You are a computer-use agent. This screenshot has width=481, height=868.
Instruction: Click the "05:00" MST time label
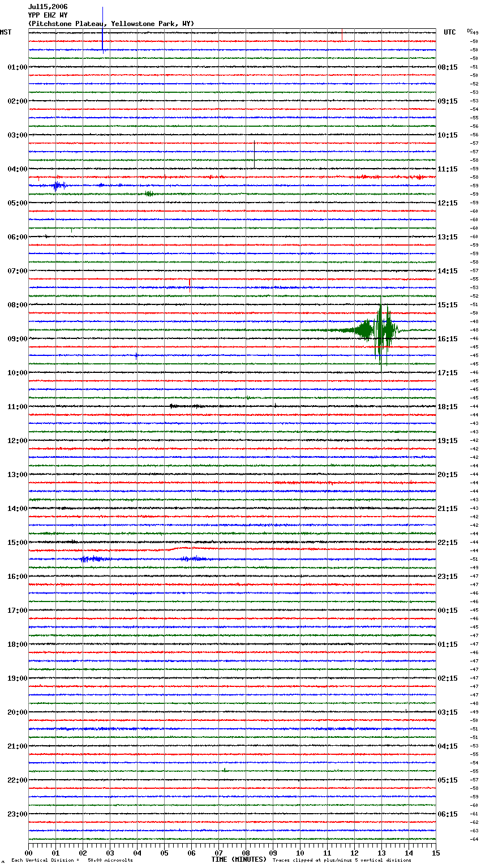[x=18, y=203]
